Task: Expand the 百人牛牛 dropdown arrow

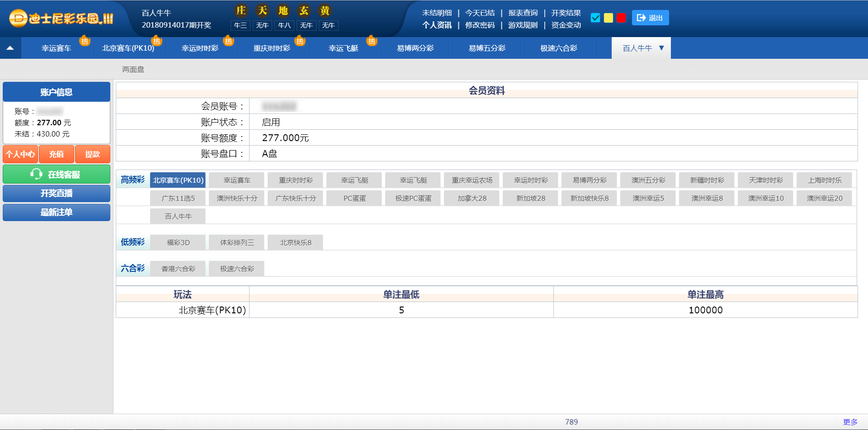Action: coord(661,48)
